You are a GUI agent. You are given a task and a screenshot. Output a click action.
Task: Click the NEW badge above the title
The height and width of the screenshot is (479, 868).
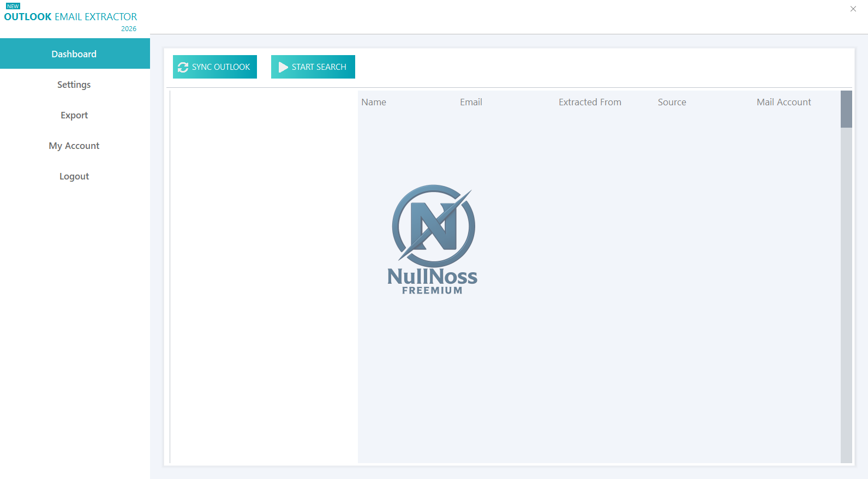[x=13, y=6]
